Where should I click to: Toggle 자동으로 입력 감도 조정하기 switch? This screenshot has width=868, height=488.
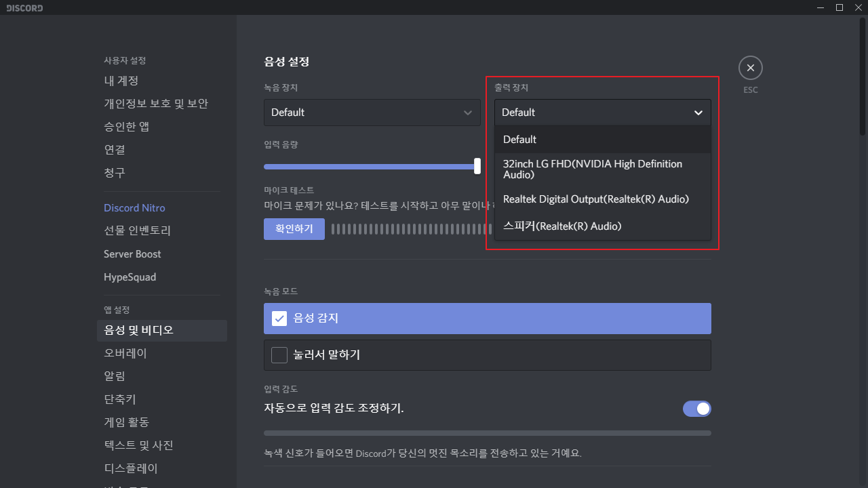click(697, 409)
